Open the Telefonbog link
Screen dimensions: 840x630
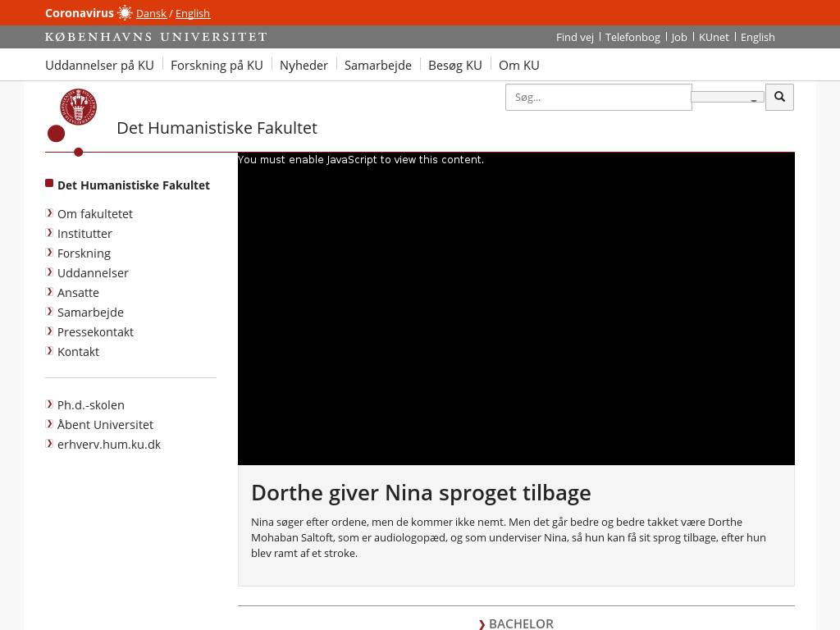[632, 37]
